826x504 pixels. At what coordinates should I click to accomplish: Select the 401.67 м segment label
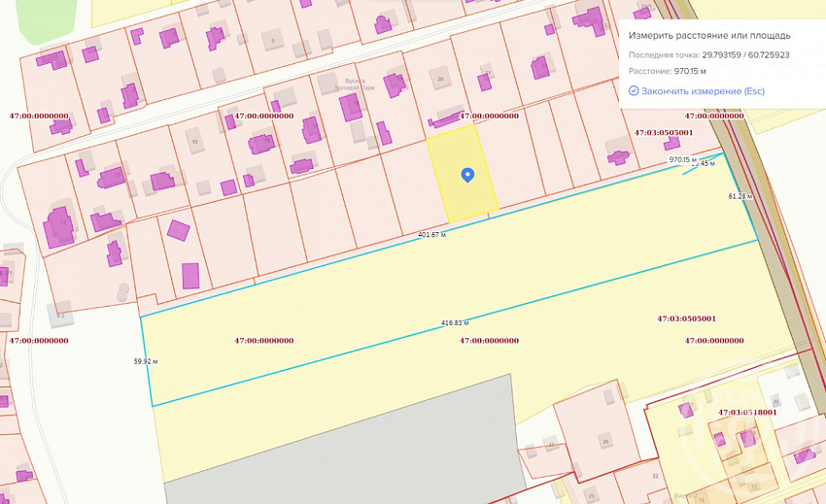(x=432, y=235)
